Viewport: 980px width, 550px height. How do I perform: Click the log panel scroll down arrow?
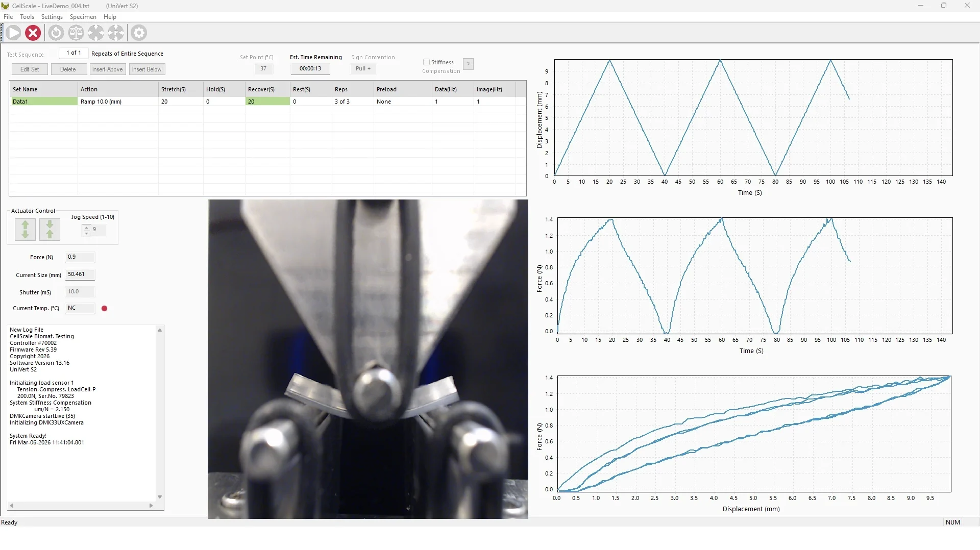click(x=160, y=497)
